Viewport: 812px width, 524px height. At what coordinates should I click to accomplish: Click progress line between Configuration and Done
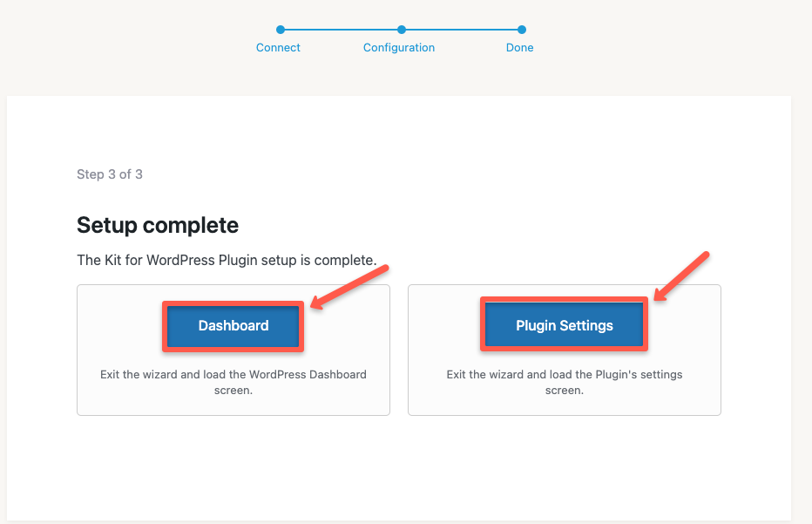461,30
